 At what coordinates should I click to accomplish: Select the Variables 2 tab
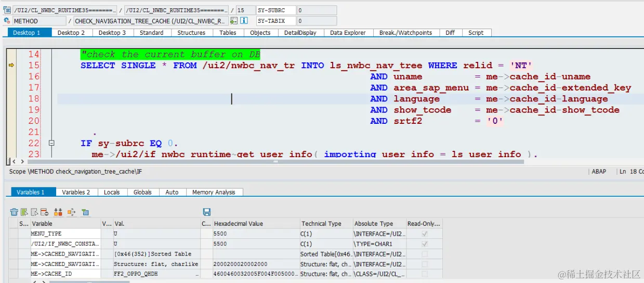[76, 192]
